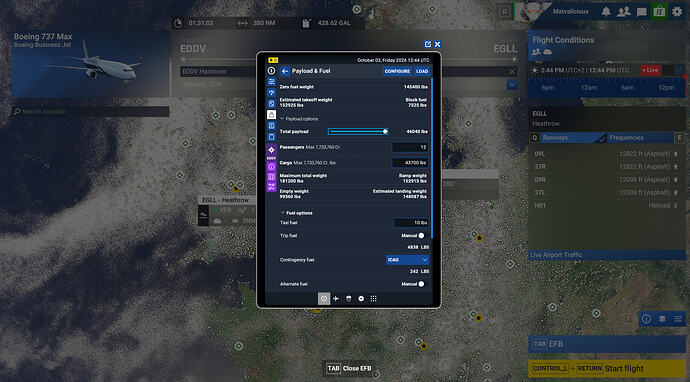Click the LOAD button
Screen dimensions: 690x382
tap(422, 71)
